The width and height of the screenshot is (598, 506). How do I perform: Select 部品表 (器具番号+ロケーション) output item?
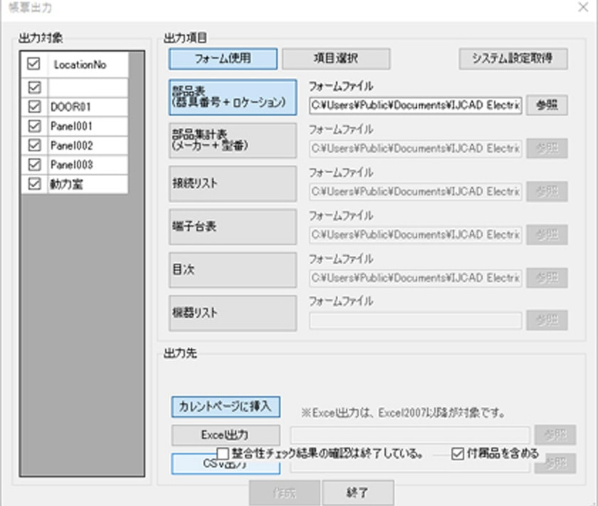click(233, 97)
